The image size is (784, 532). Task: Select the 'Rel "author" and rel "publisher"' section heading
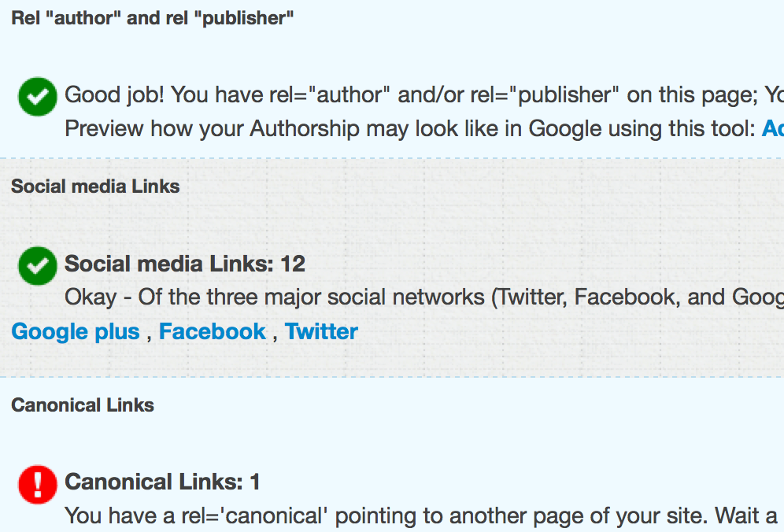(153, 18)
